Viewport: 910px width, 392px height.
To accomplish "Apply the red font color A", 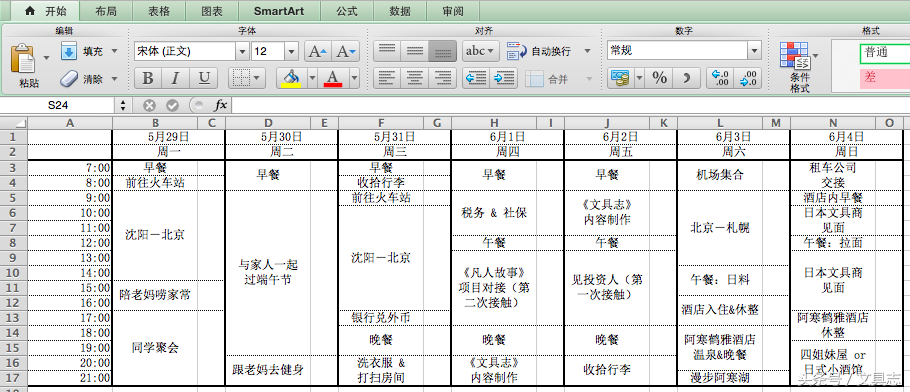I will pos(333,78).
